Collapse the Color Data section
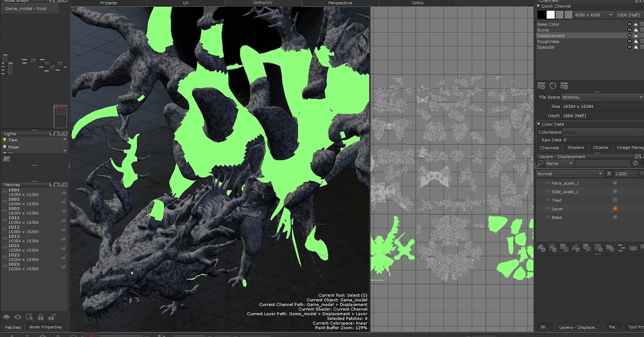Image resolution: width=644 pixels, height=337 pixels. click(x=538, y=124)
